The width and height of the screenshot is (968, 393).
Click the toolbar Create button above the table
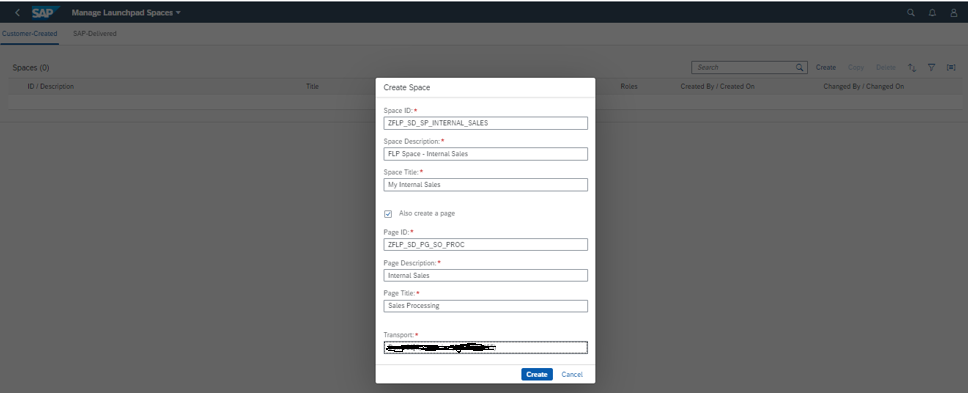(825, 67)
